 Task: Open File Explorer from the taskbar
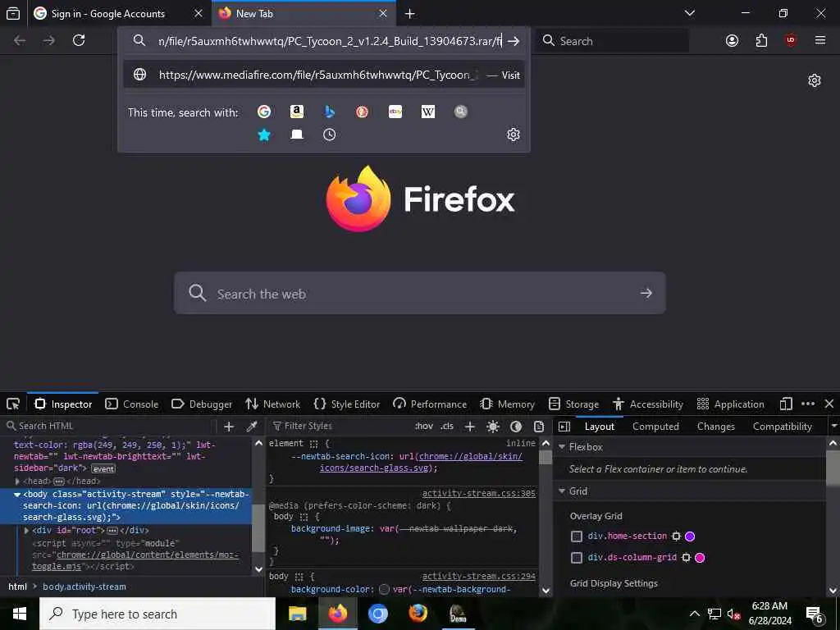click(x=297, y=614)
